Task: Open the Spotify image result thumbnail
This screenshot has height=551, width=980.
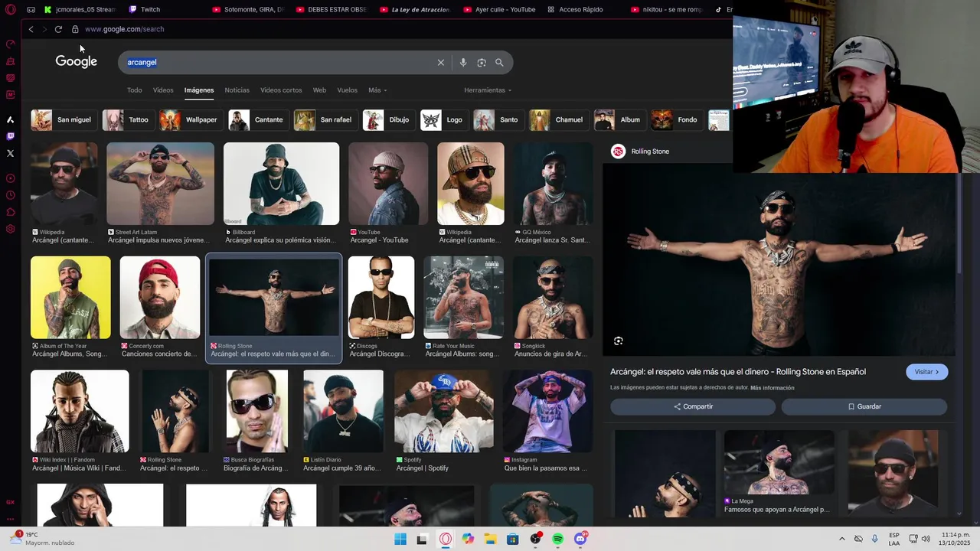Action: (444, 412)
